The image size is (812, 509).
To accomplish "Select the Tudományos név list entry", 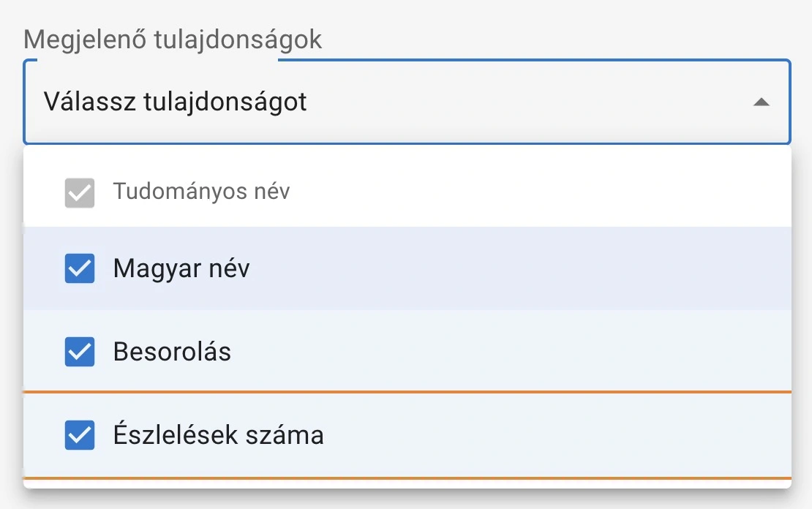I will [x=201, y=191].
